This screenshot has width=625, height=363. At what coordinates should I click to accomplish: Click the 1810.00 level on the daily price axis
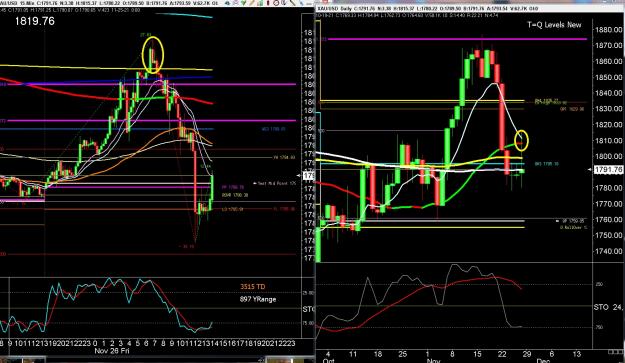(x=608, y=140)
